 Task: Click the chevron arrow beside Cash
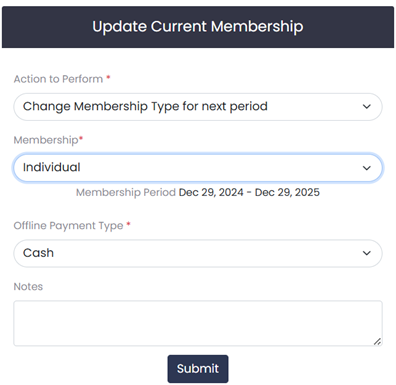tap(367, 253)
